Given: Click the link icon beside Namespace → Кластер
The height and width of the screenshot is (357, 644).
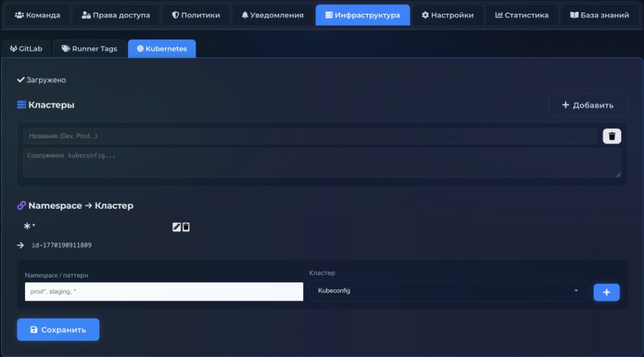Looking at the screenshot, I should (21, 206).
